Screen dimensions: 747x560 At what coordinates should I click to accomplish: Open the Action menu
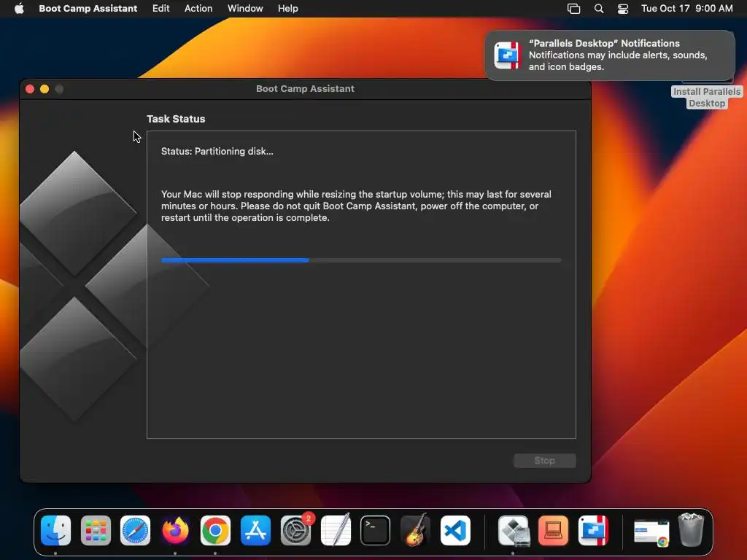coord(198,9)
